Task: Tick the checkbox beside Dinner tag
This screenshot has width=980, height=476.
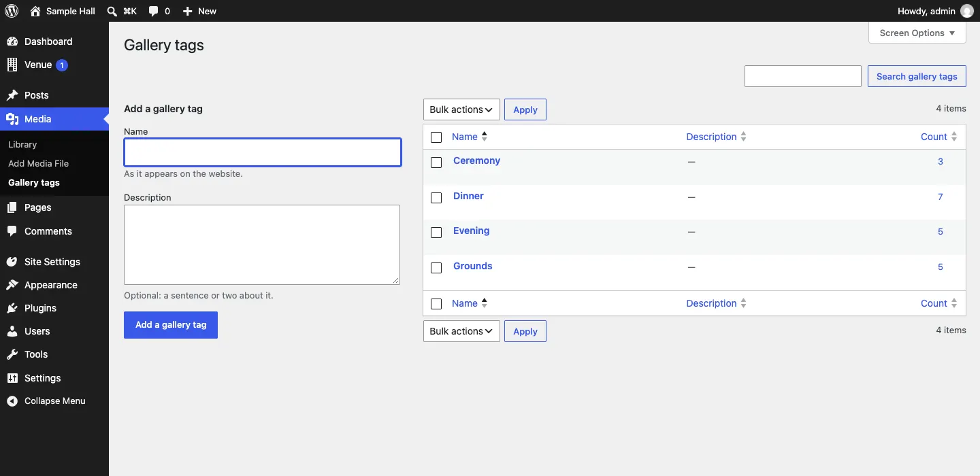Action: tap(437, 198)
